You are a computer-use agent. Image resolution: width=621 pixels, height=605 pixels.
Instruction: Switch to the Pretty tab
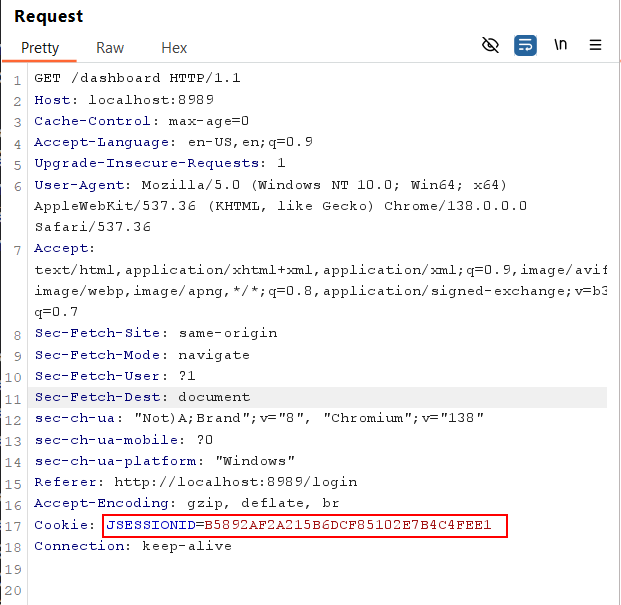click(40, 48)
